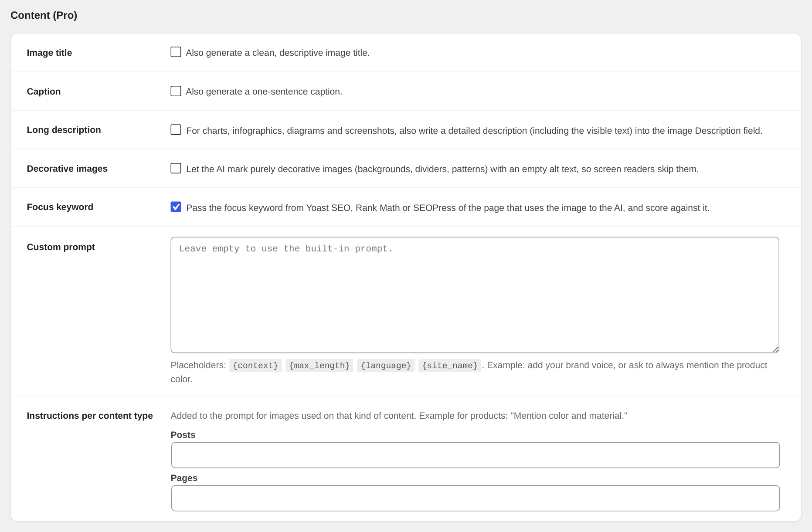
Task: Click the {language} placeholder code
Action: click(386, 366)
